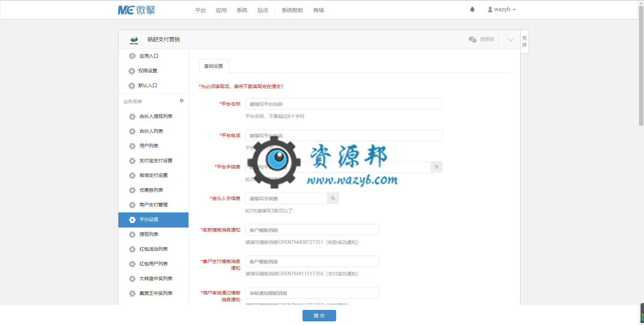Click gear icon for 优惠券列表
This screenshot has width=644, height=325.
tap(132, 190)
